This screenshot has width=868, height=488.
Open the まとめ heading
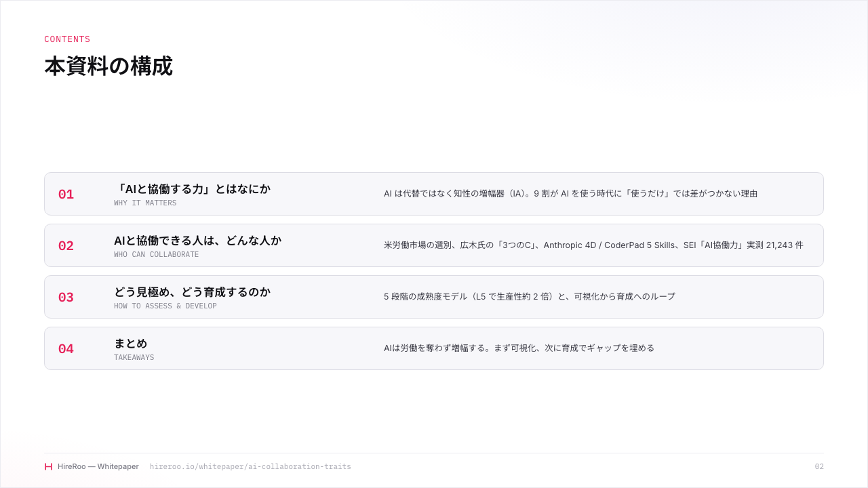coord(130,344)
